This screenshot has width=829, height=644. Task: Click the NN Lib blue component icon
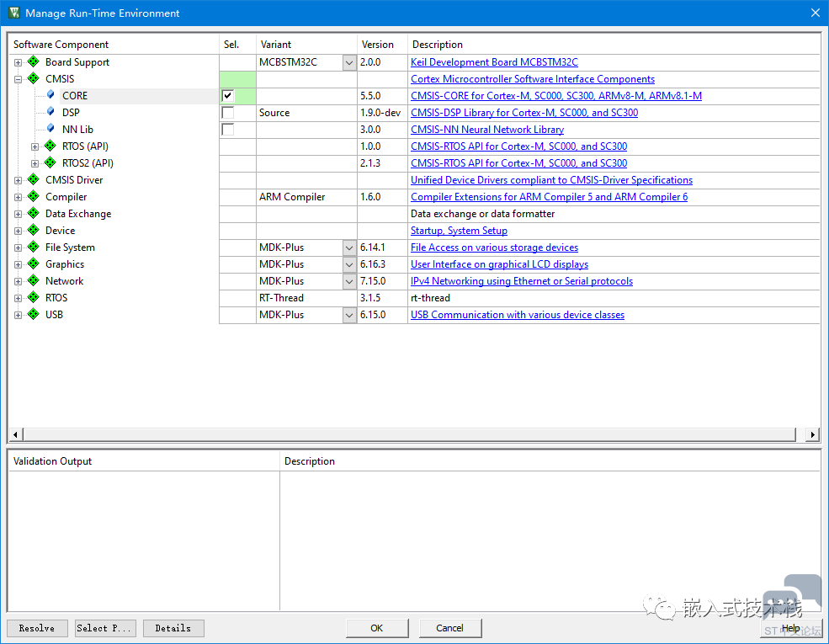pyautogui.click(x=50, y=129)
